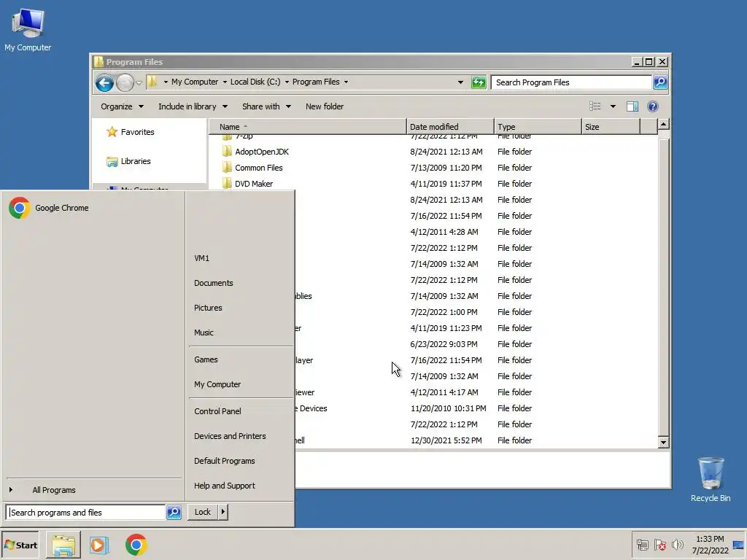Image resolution: width=747 pixels, height=560 pixels.
Task: Click the taskbar clock showing 1:33 PM
Action: coord(710,539)
